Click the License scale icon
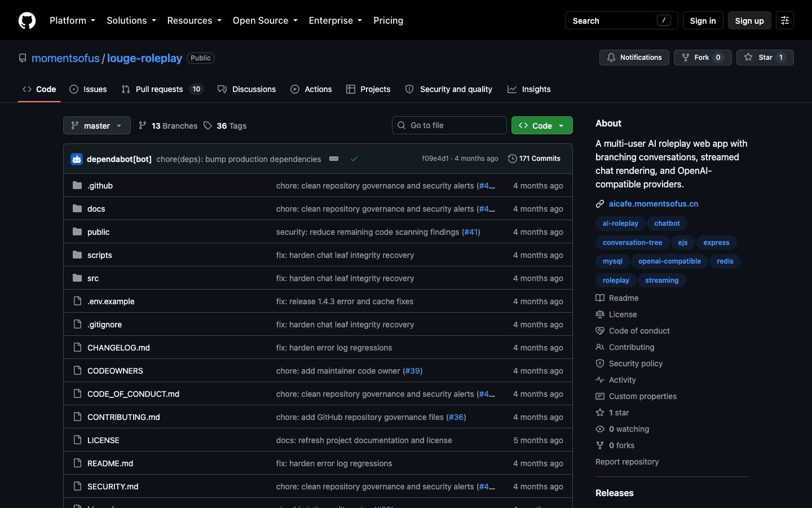Viewport: 812px width, 508px height. click(x=600, y=314)
